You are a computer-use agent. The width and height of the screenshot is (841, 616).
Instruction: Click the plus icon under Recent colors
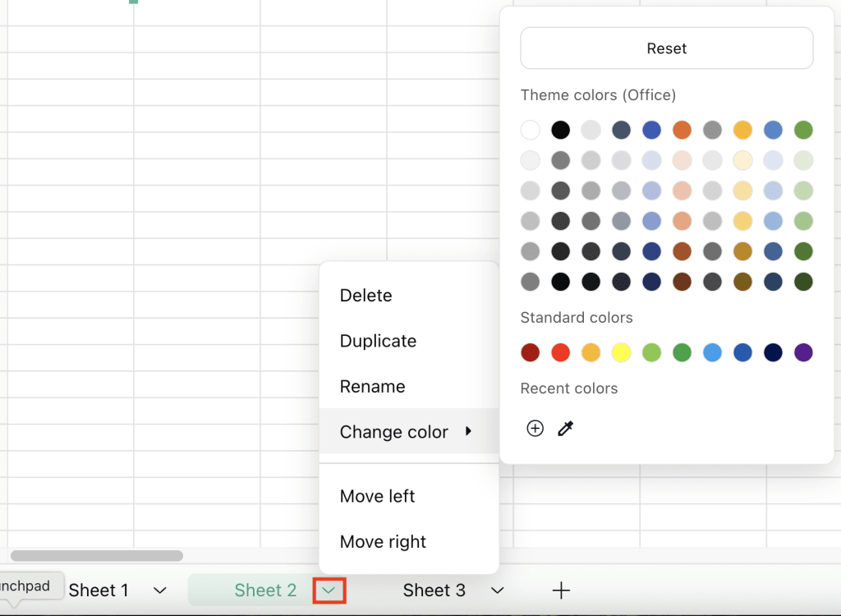[x=535, y=428]
